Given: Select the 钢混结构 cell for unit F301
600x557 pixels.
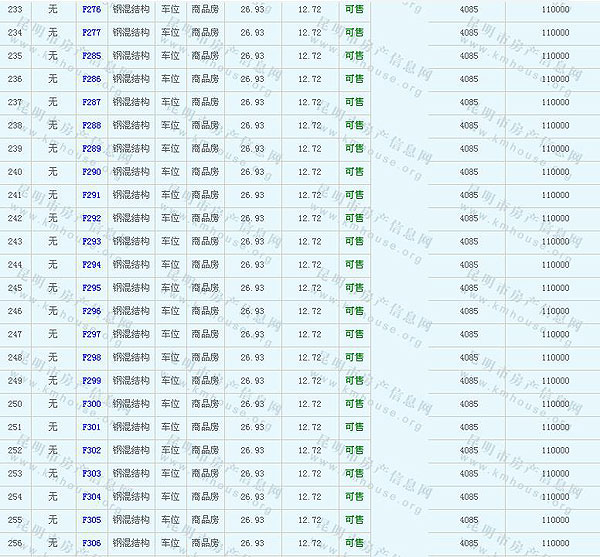Looking at the screenshot, I should click(131, 427).
